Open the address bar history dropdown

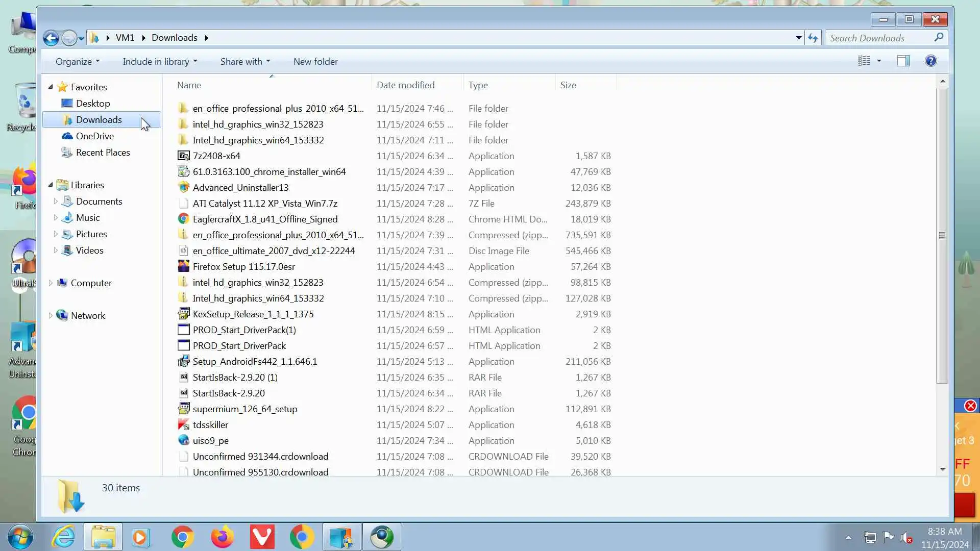tap(799, 38)
